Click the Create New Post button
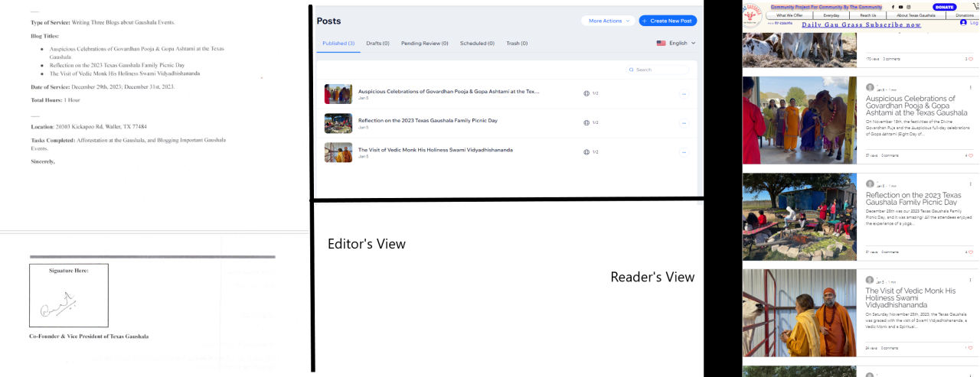This screenshot has height=377, width=980. (668, 21)
